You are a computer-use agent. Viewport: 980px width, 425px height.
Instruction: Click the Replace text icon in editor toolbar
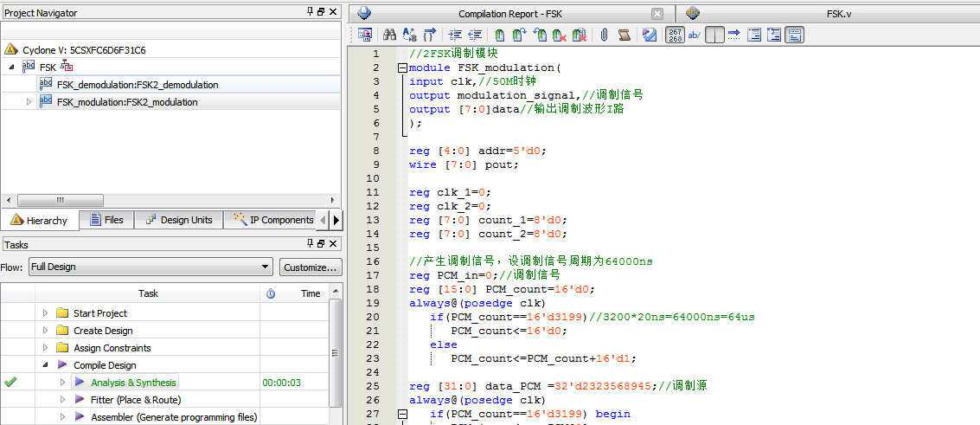pyautogui.click(x=409, y=35)
